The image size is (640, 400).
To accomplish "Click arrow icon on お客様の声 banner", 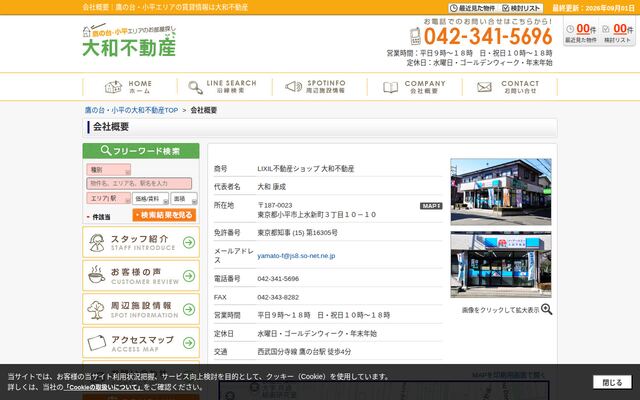I will pos(189,276).
